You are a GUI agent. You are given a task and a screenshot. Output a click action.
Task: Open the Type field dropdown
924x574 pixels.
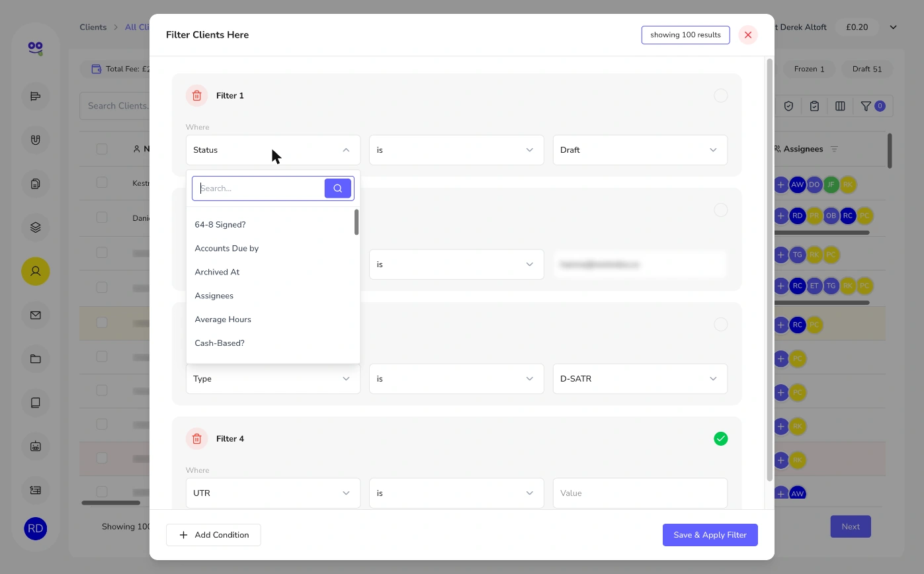(273, 379)
